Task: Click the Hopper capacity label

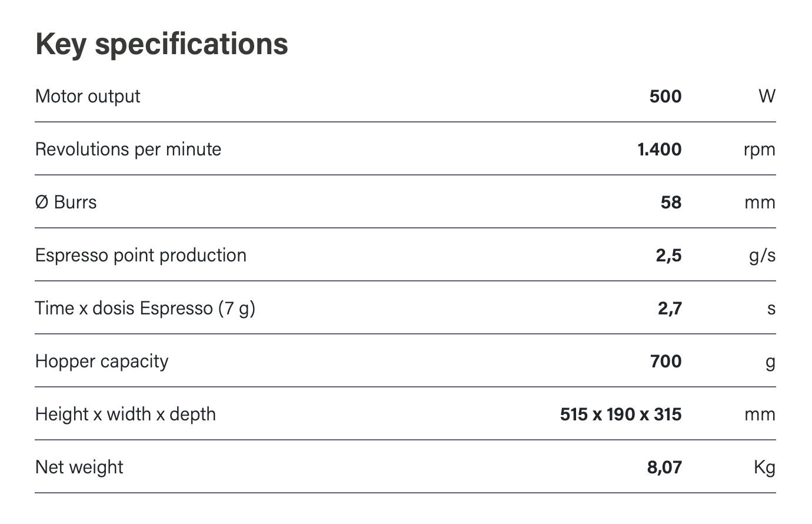Action: 102,361
